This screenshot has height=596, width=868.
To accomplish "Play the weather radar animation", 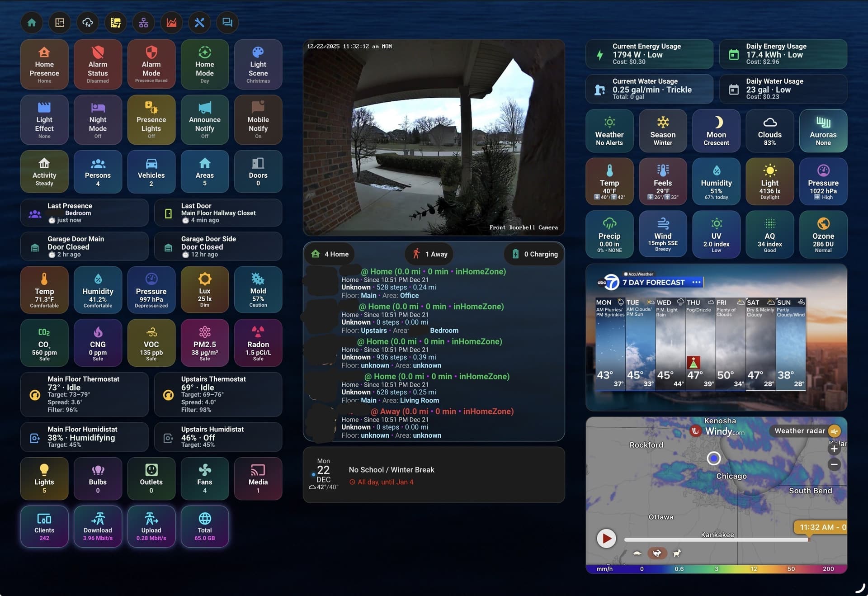I will [x=606, y=539].
